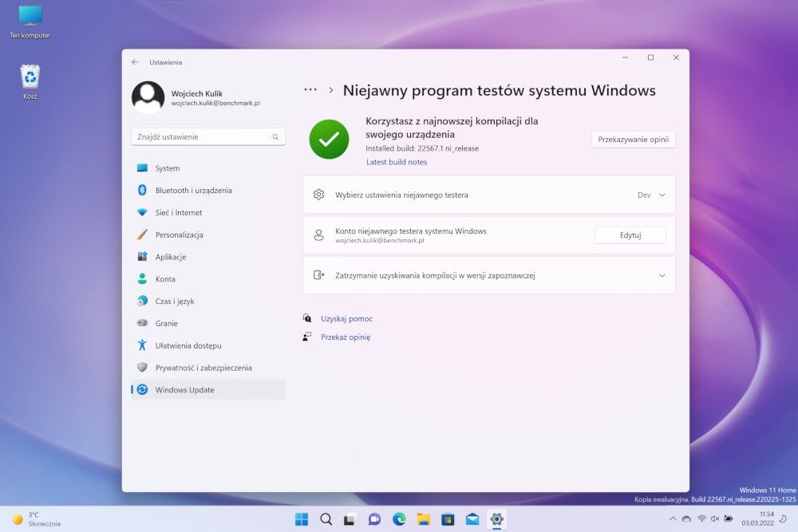Click the Edytuj button
Screen dimensions: 798x532
630,235
